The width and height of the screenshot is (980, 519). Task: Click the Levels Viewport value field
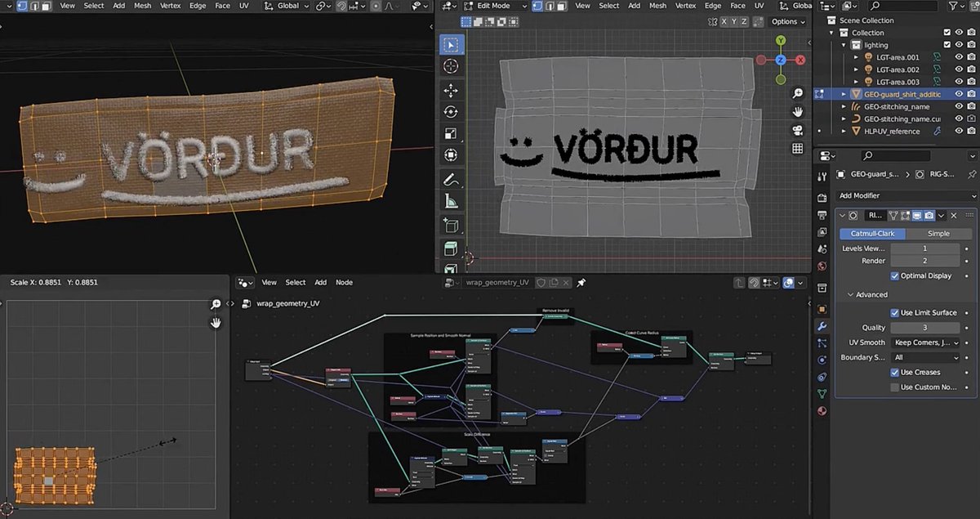(x=925, y=248)
